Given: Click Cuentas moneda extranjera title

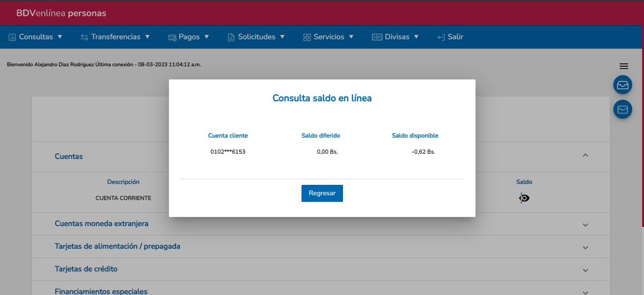Looking at the screenshot, I should (101, 224).
